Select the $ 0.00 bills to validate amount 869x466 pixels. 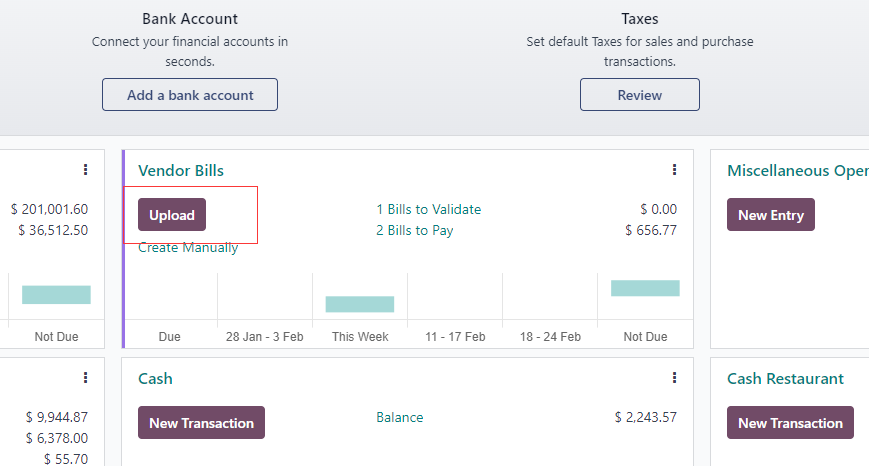658,209
